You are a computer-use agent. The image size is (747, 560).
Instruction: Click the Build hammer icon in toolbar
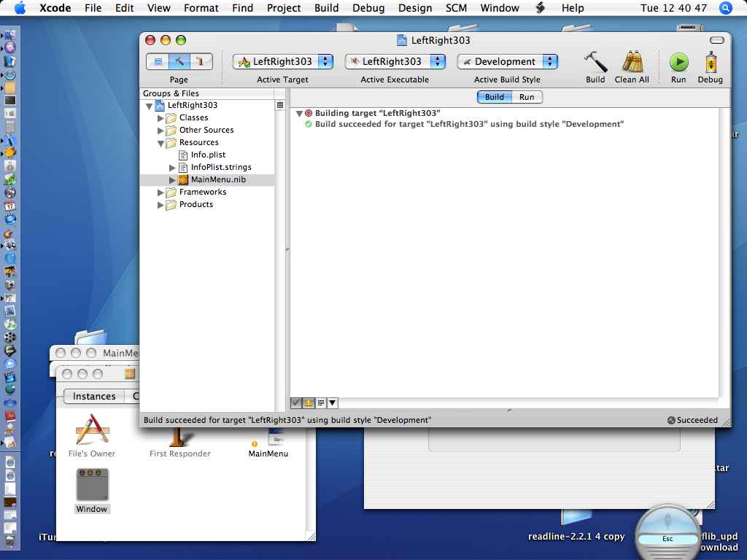coord(595,62)
